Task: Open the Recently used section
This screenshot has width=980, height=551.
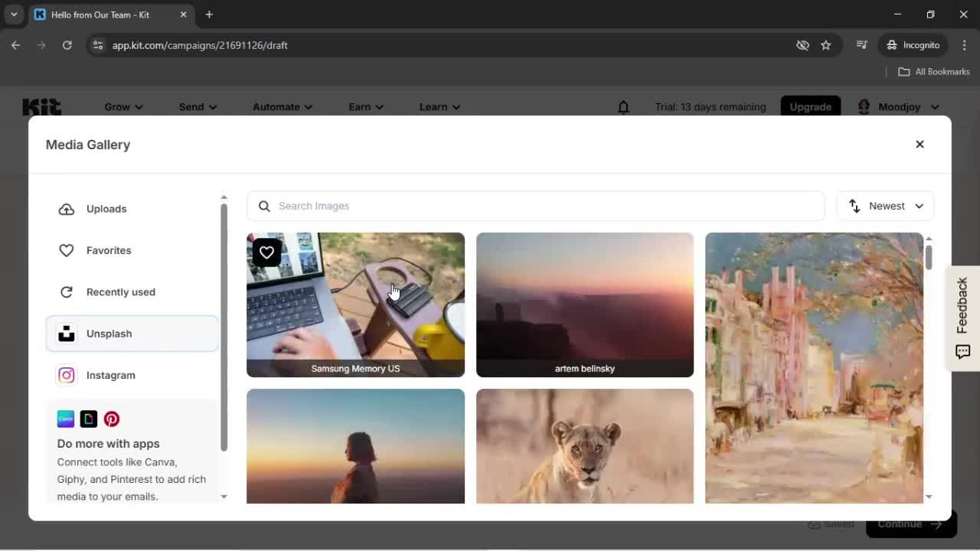Action: click(x=120, y=292)
